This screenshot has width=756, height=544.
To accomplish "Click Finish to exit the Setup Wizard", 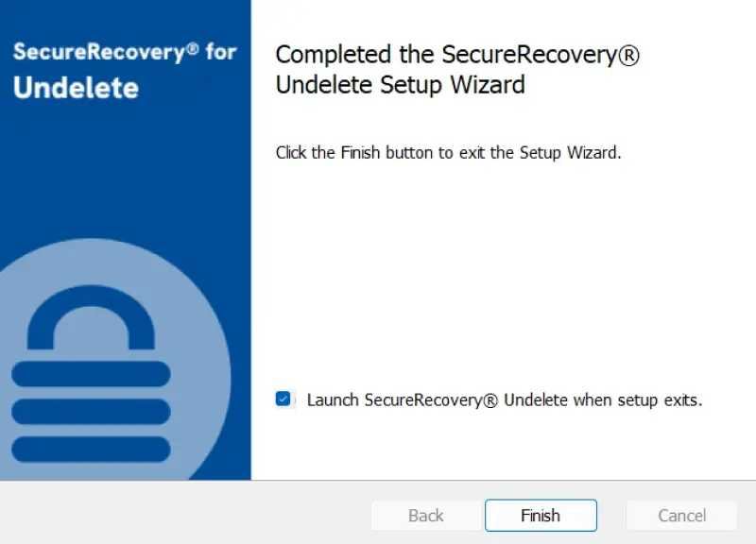I will click(x=541, y=516).
